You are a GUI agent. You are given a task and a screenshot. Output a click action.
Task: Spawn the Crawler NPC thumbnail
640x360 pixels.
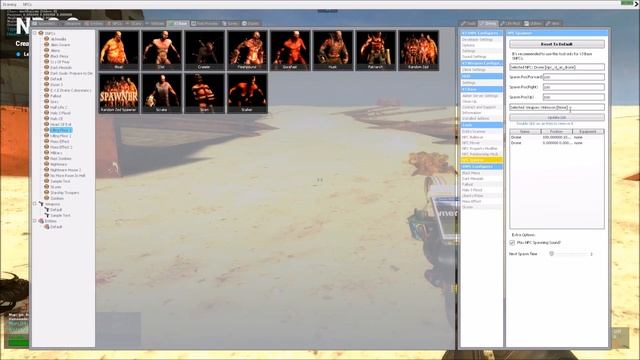[204, 50]
